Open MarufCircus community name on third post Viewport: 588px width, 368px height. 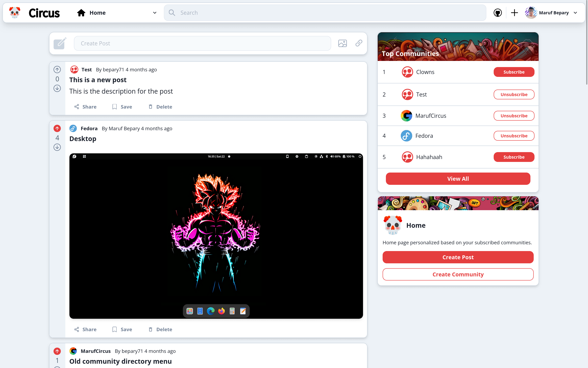point(96,351)
